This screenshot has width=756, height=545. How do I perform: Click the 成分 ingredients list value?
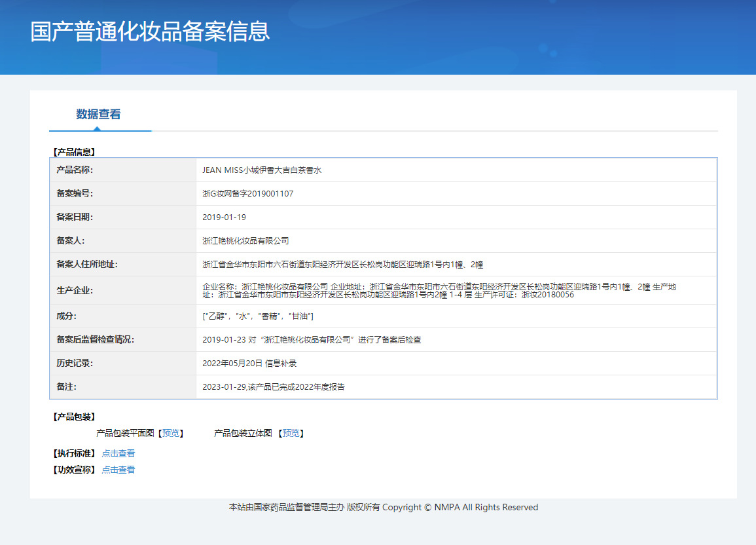point(258,316)
